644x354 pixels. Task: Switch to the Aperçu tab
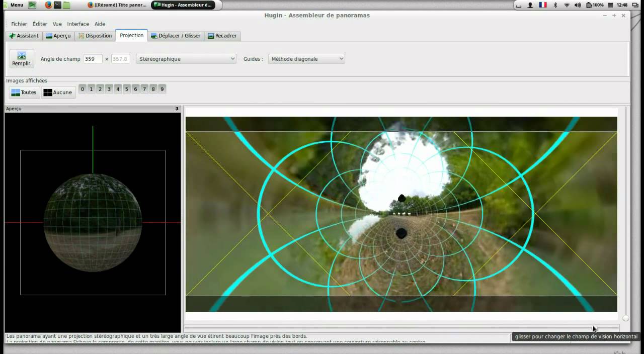click(x=58, y=36)
